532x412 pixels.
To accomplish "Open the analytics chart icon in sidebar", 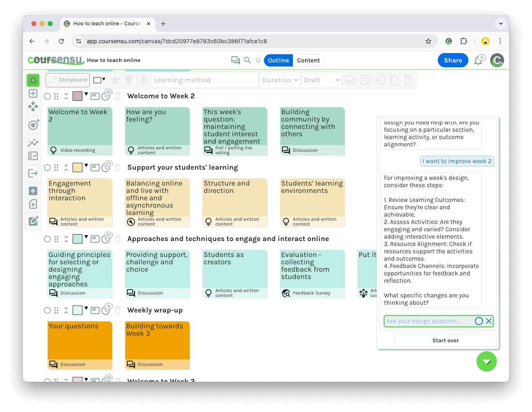I will [x=33, y=142].
